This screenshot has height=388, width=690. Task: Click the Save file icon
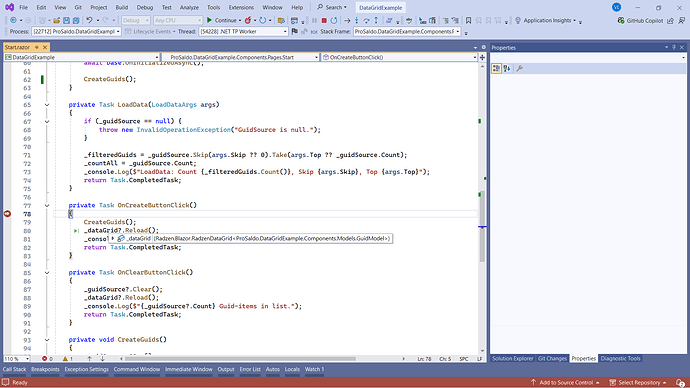click(x=66, y=20)
